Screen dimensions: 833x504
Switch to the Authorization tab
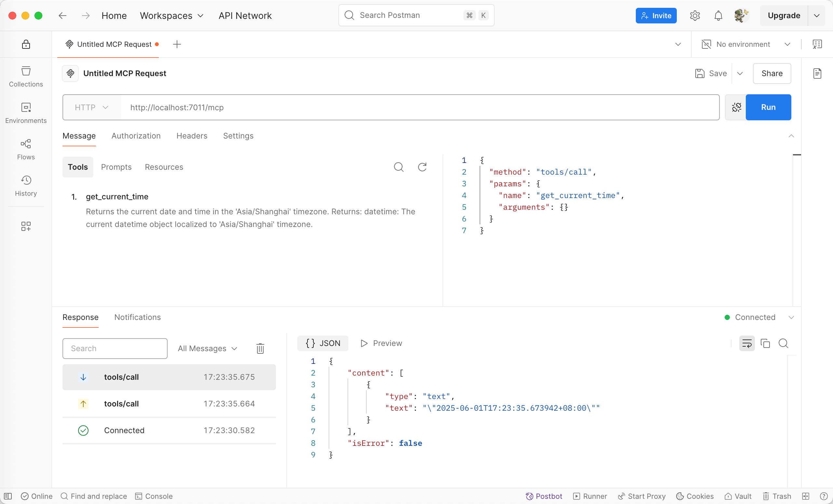(136, 136)
